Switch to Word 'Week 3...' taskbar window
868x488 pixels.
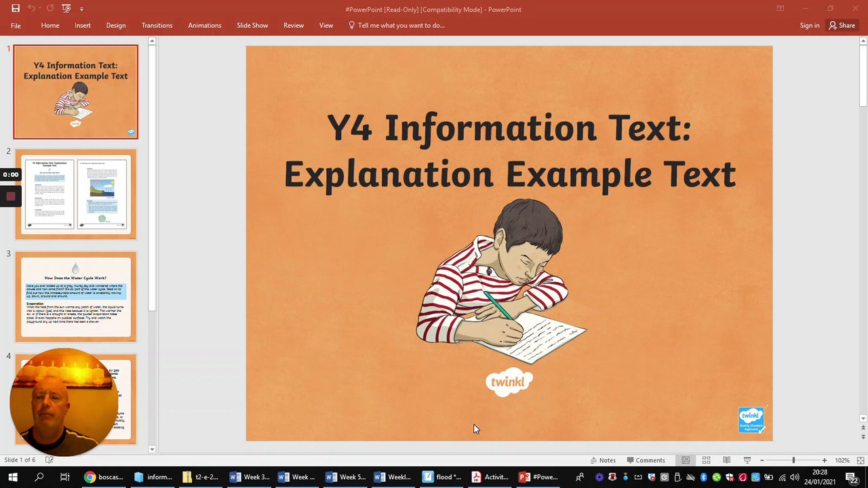click(x=249, y=477)
